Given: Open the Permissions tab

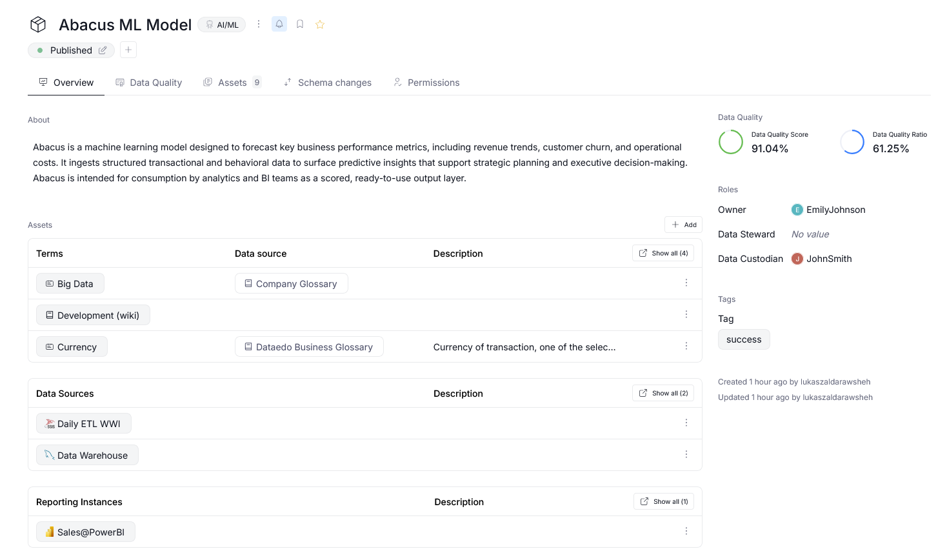Looking at the screenshot, I should point(426,83).
